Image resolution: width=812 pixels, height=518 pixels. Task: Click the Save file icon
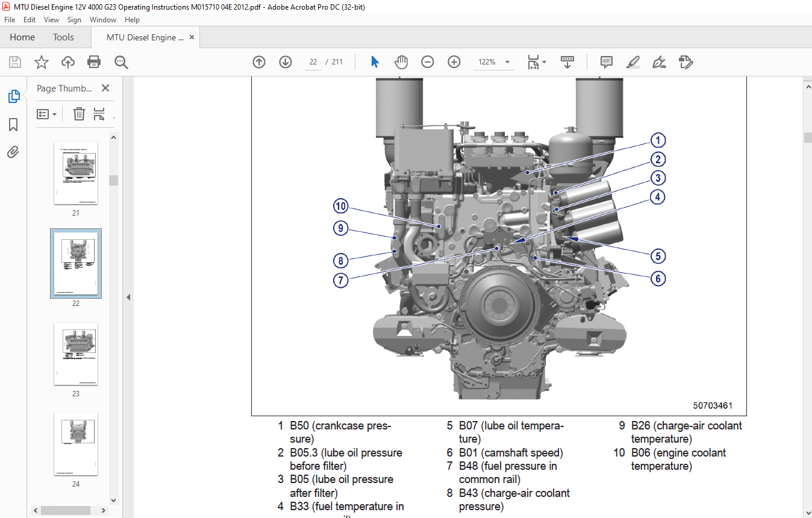coord(15,62)
